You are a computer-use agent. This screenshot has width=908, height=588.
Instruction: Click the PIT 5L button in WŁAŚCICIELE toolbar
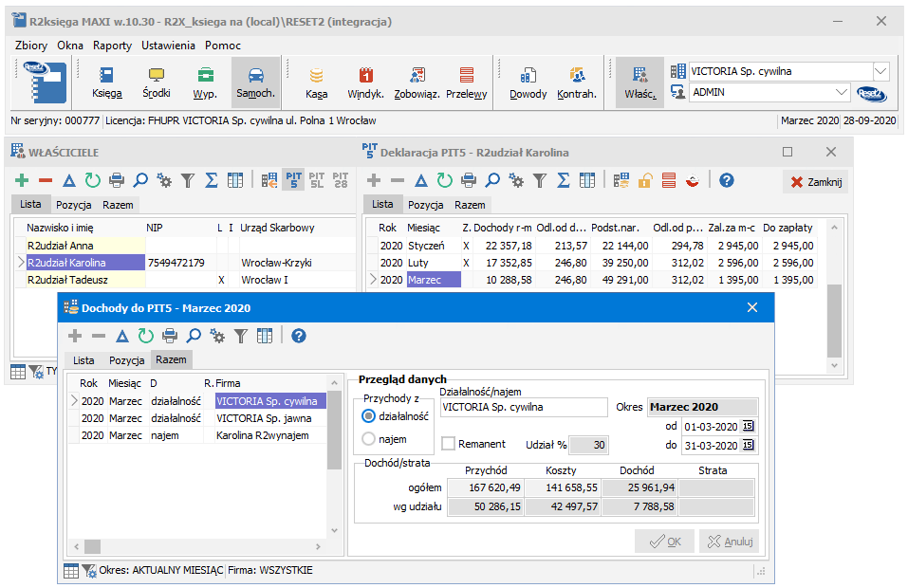coord(317,180)
